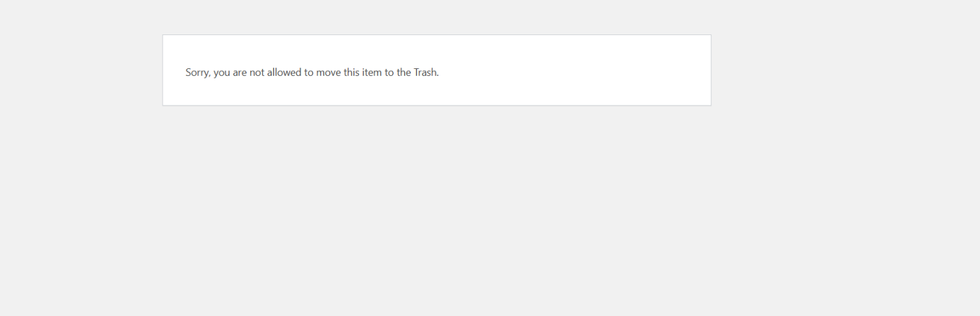This screenshot has width=980, height=316.
Task: Click the white error box's top border
Action: click(436, 34)
